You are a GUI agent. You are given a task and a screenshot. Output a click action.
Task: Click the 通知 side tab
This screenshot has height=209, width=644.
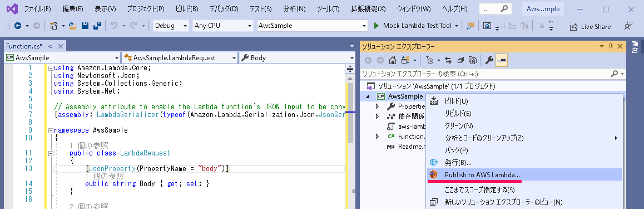tap(635, 47)
